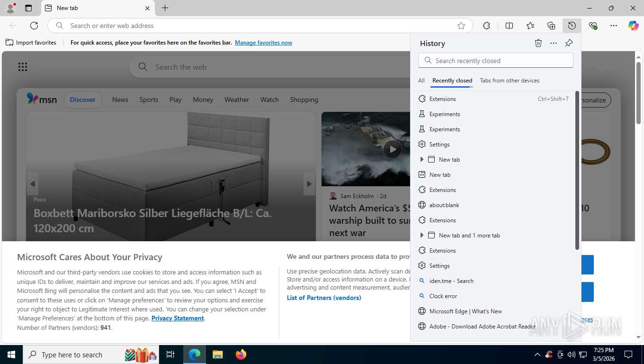
Task: Click Search recently closed field
Action: point(496,61)
